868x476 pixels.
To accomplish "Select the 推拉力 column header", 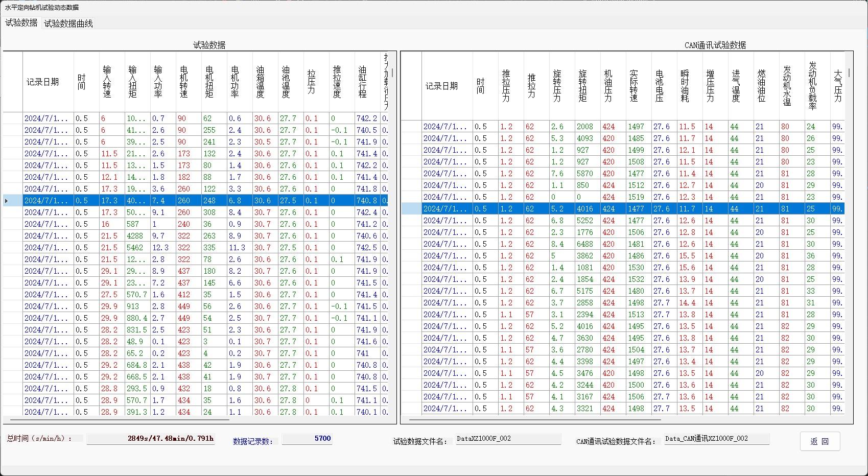I will pyautogui.click(x=536, y=86).
